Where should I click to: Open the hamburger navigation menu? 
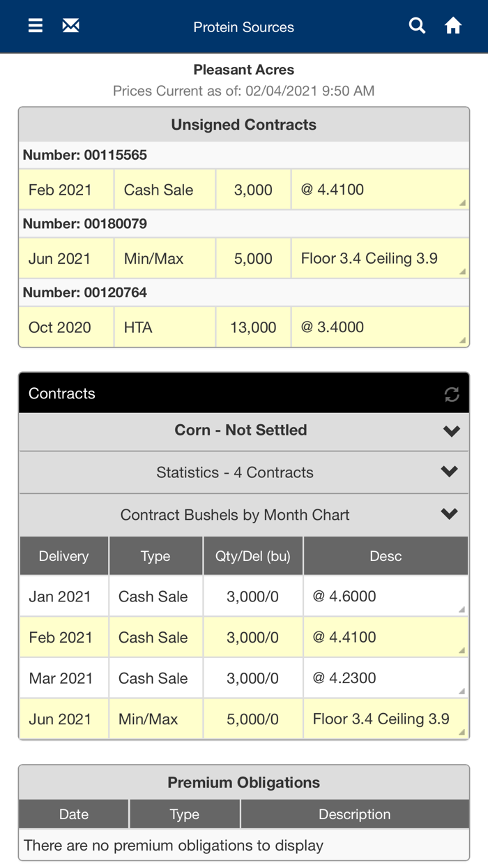[x=34, y=25]
